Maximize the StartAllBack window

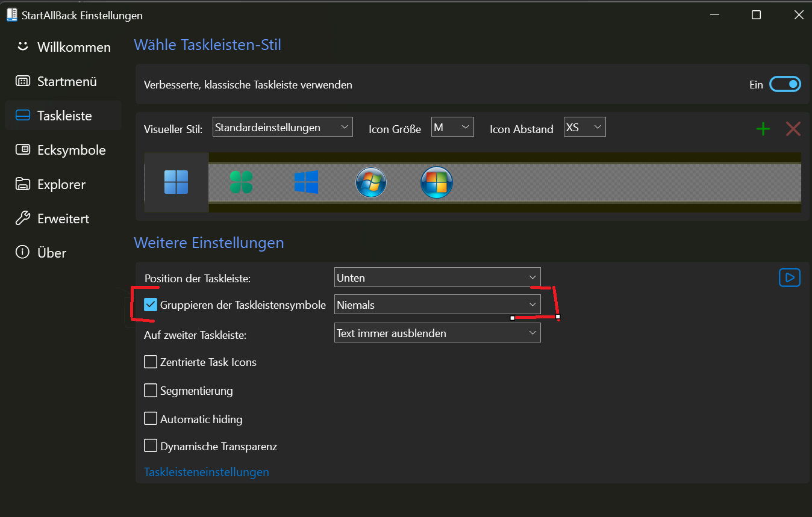(756, 15)
